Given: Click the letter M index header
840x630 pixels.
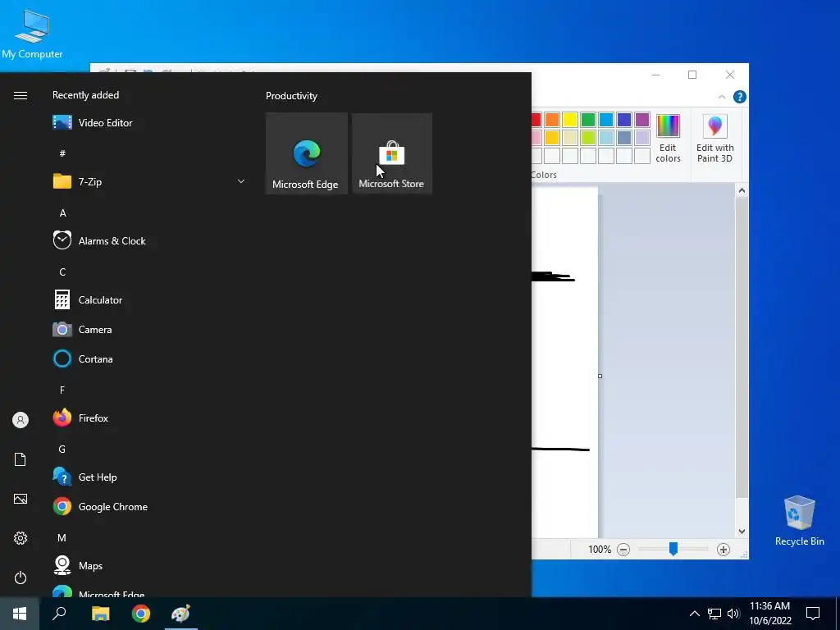Looking at the screenshot, I should point(62,538).
